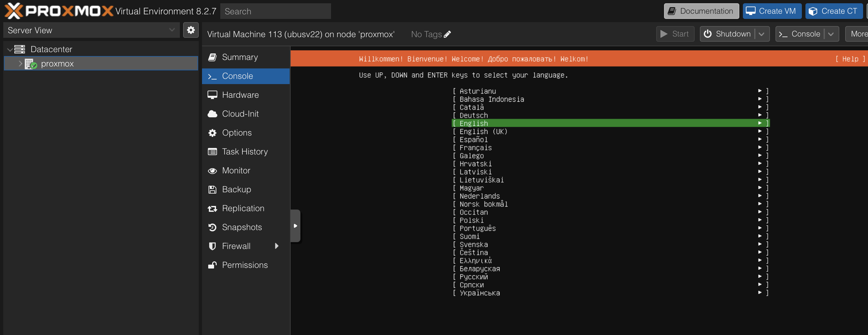Viewport: 868px width, 335px height.
Task: Click the Datacenter server icon
Action: coord(20,49)
